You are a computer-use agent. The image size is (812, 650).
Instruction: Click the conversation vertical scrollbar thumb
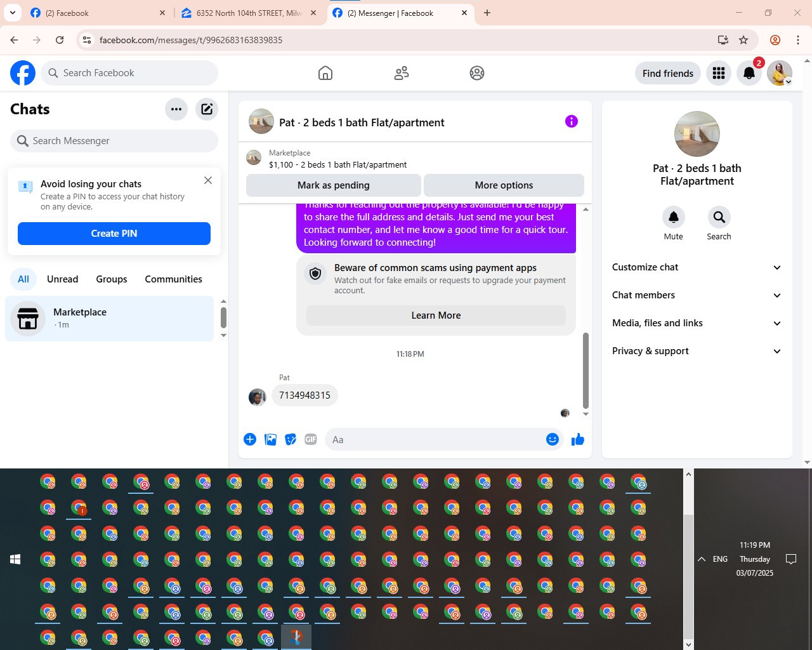tap(586, 371)
